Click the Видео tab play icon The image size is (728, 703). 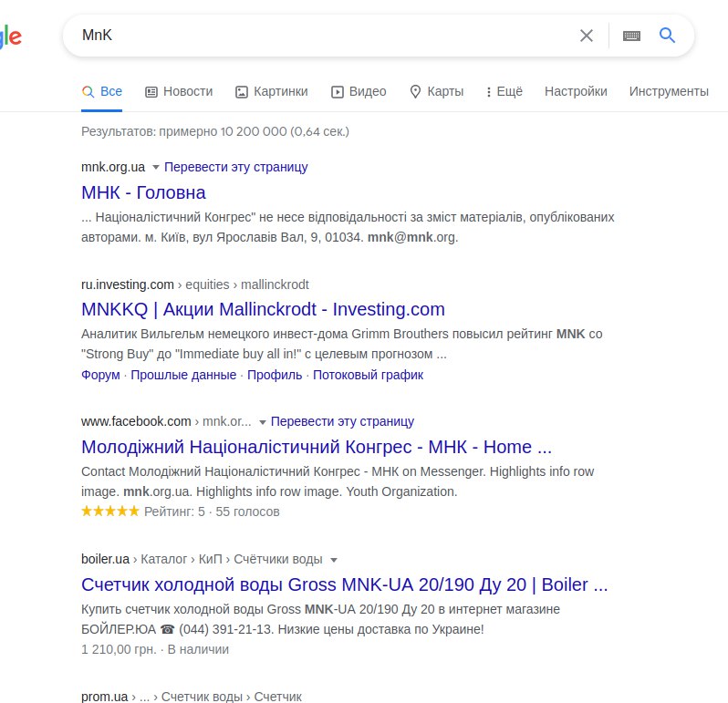[x=337, y=92]
